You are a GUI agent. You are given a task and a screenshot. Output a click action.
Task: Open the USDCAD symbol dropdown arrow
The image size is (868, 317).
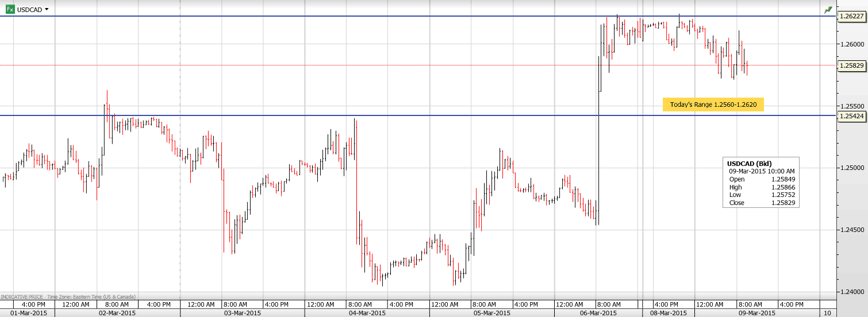tap(47, 10)
